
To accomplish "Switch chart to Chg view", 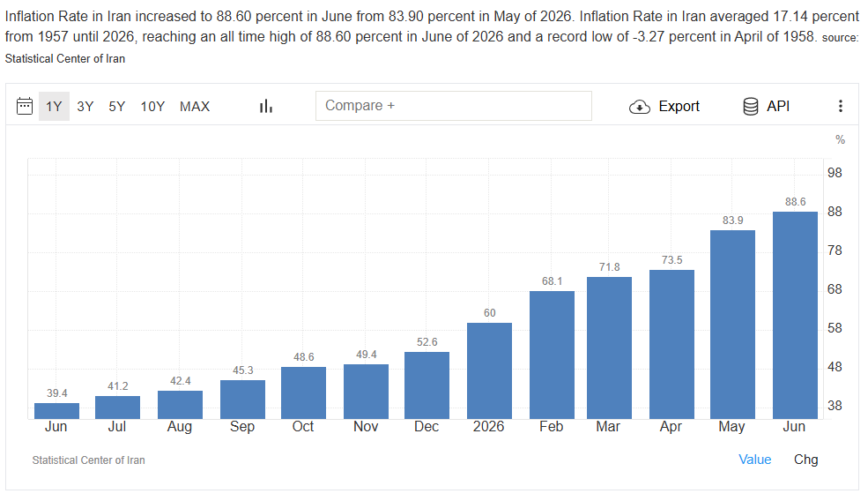I will [x=805, y=460].
